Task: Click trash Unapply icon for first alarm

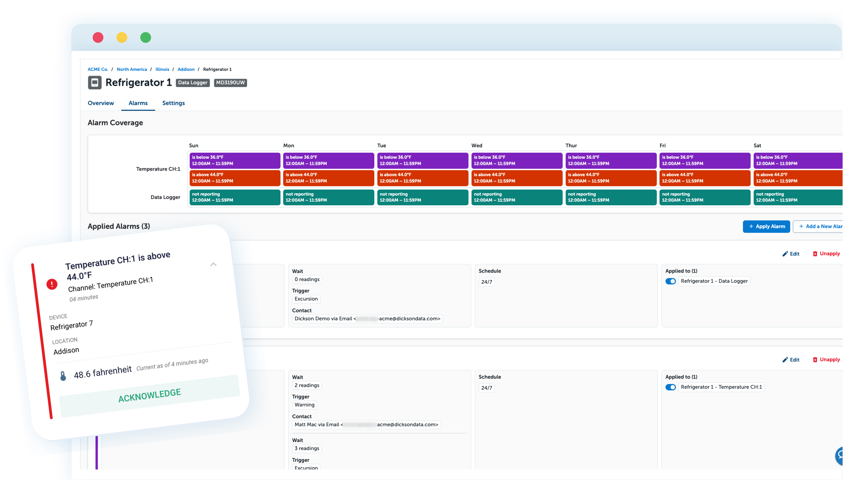Action: [815, 254]
